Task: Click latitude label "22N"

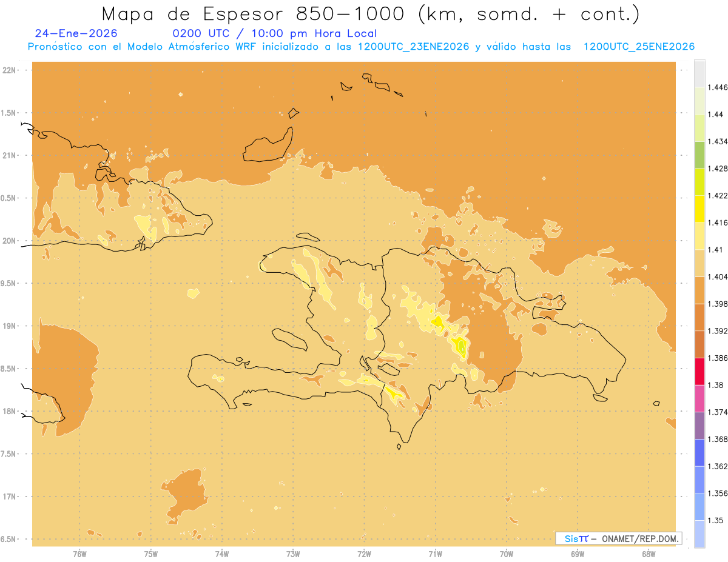Action: click(x=10, y=70)
